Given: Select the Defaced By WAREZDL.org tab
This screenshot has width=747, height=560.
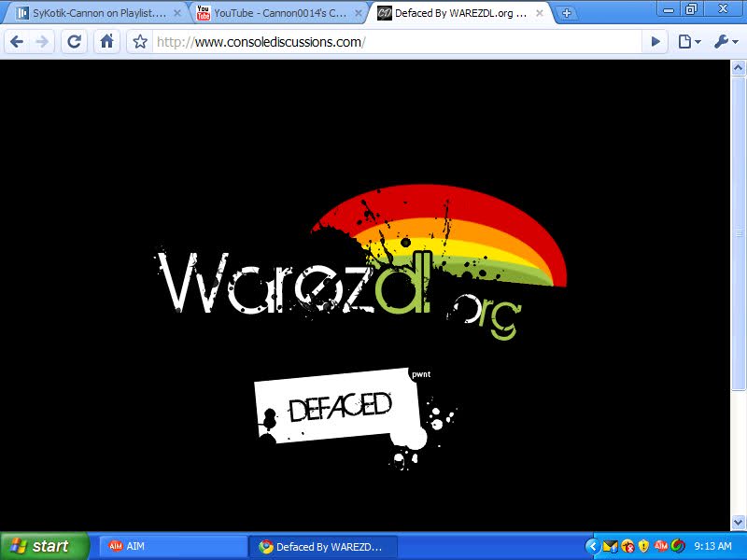Looking at the screenshot, I should (x=460, y=13).
